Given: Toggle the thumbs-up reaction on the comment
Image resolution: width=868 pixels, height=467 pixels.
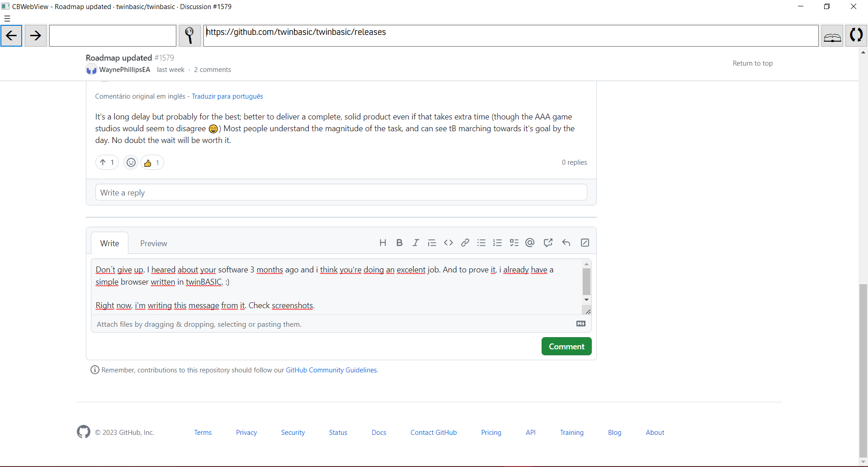Looking at the screenshot, I should [x=152, y=162].
